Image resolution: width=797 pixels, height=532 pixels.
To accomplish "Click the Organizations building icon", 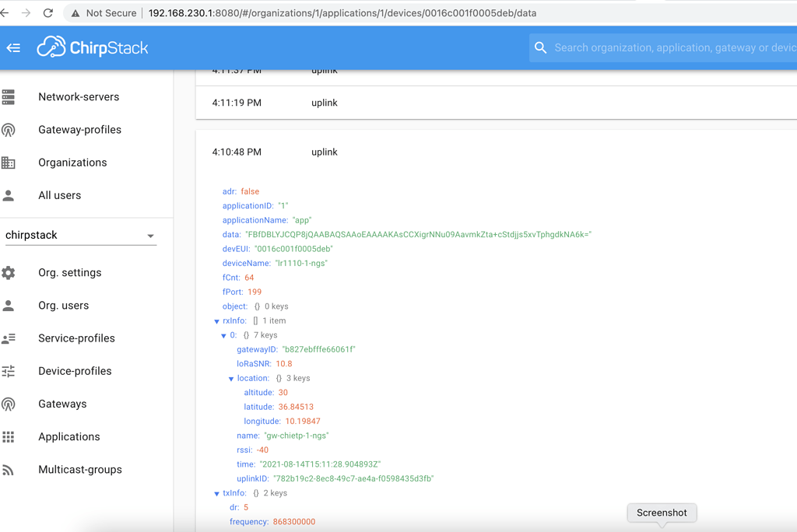I will coord(9,163).
